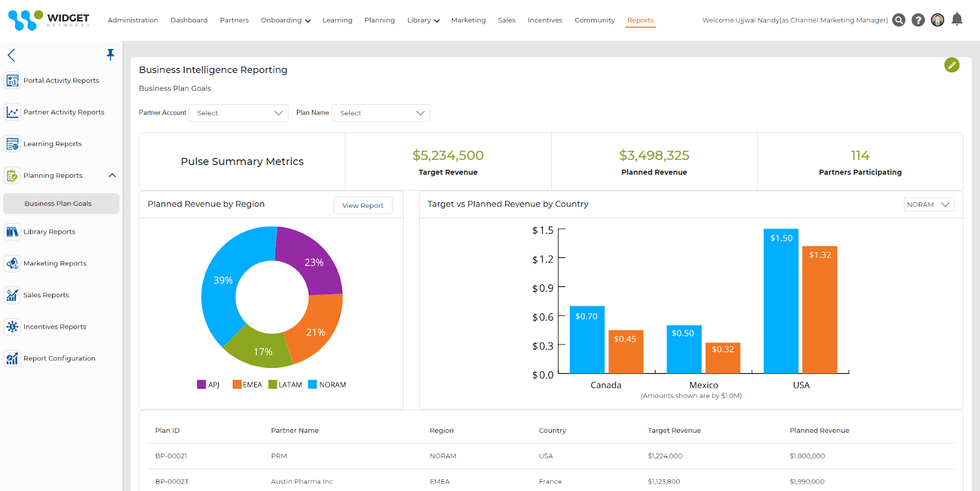This screenshot has width=980, height=491.
Task: Open Partner Activity Reports link
Action: [x=64, y=112]
